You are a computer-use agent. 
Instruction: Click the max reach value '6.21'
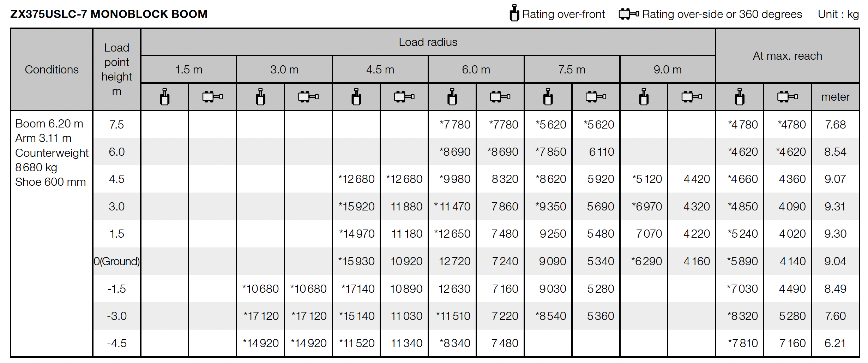click(x=835, y=343)
